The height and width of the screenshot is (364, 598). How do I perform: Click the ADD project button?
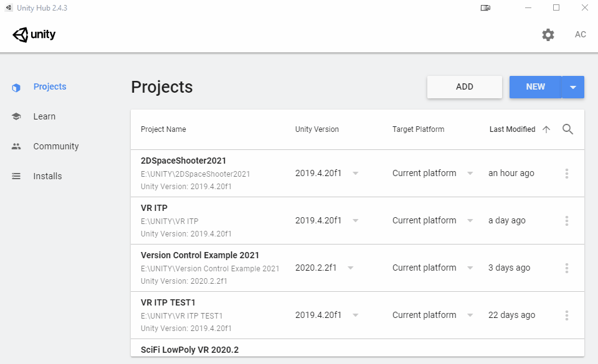point(465,87)
